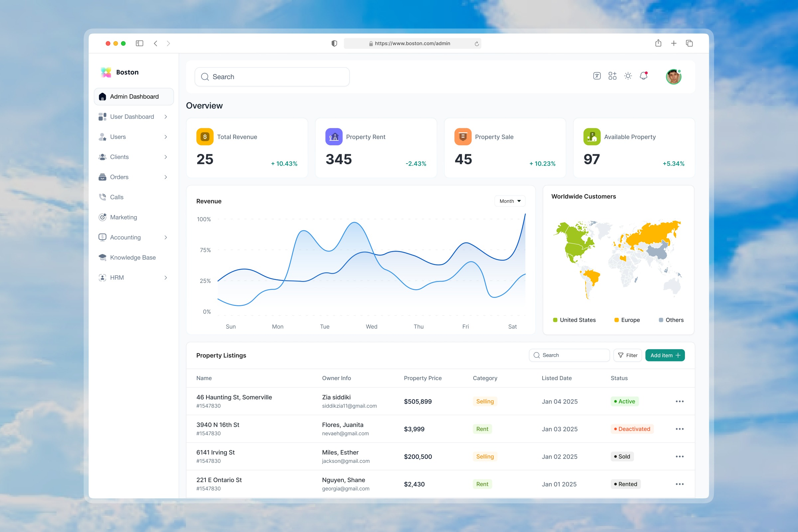Viewport: 798px width, 532px height.
Task: Open Total Revenue dollar icon card
Action: coord(205,137)
